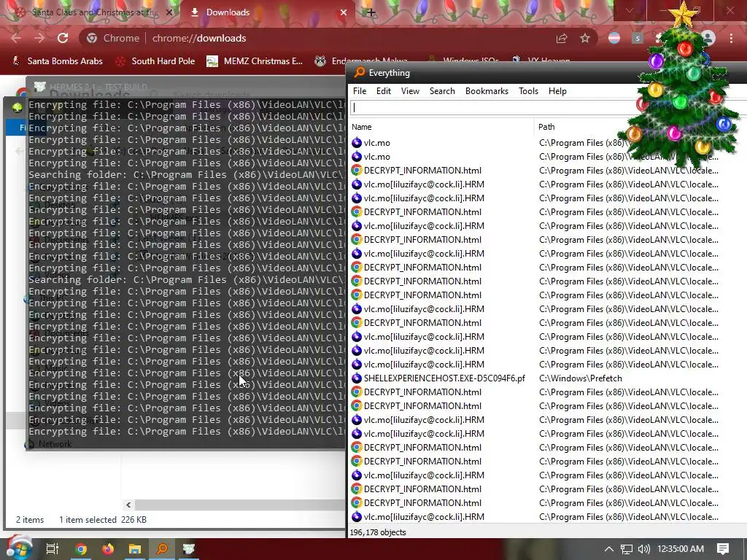The width and height of the screenshot is (747, 560).
Task: Select SHELLEXPERIENCEHOST.EXE-D5C094F6.pf in results
Action: click(x=444, y=378)
